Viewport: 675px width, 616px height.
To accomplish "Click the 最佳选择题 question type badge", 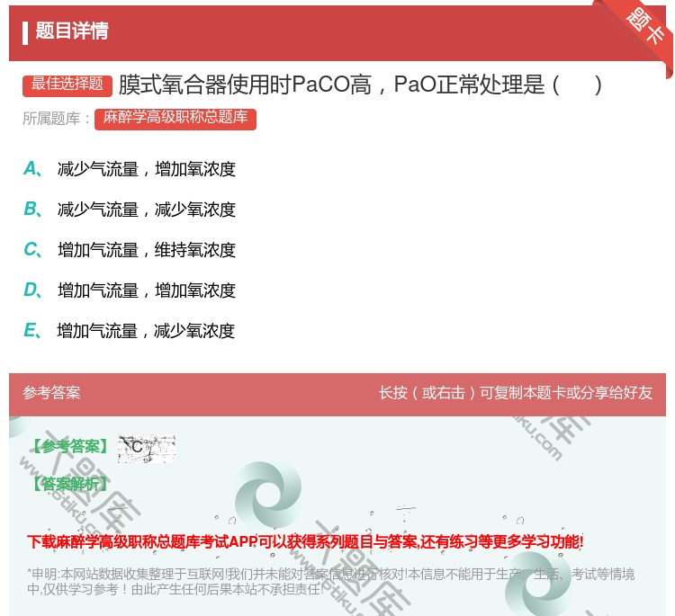I will pos(67,85).
